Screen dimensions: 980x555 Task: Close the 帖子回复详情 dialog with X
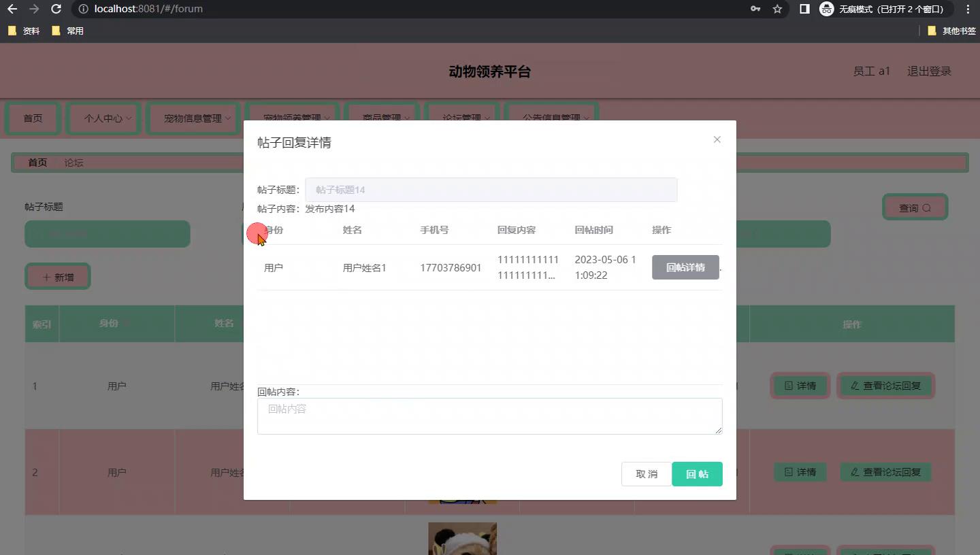(x=717, y=139)
